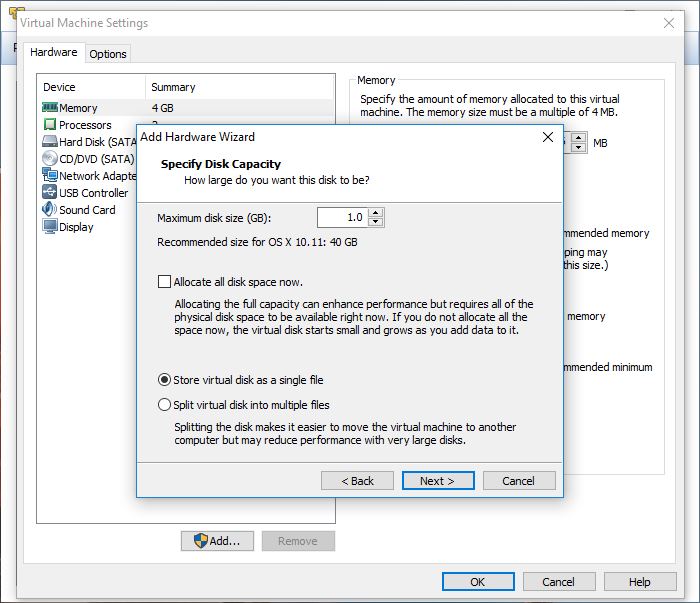Open Help in Virtual Machine Settings
Viewport: 700px width, 603px height.
point(640,582)
